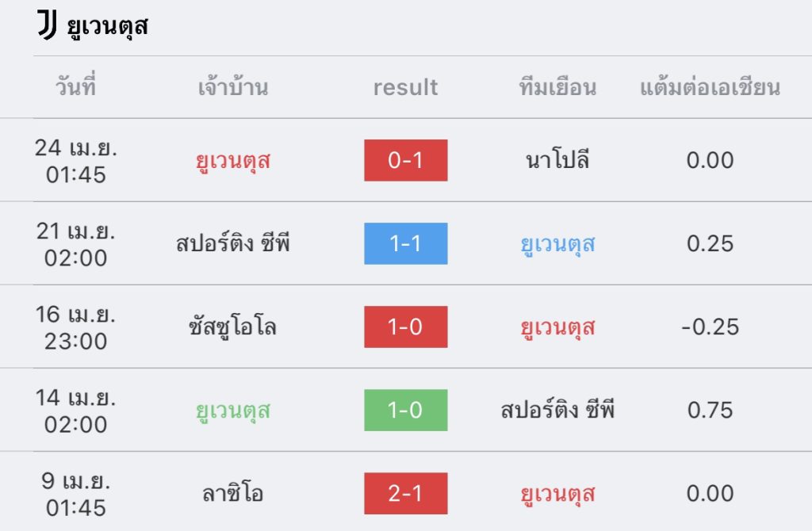Open the red 0-1 result badge
The image size is (812, 531).
405,160
